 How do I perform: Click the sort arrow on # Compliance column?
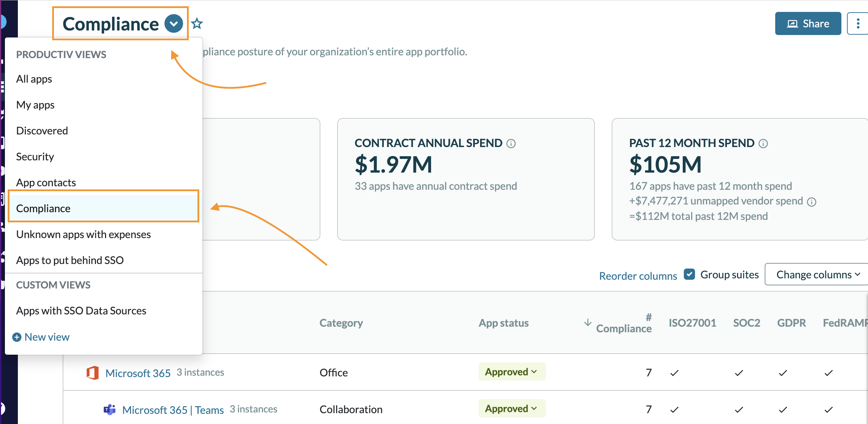tap(588, 322)
